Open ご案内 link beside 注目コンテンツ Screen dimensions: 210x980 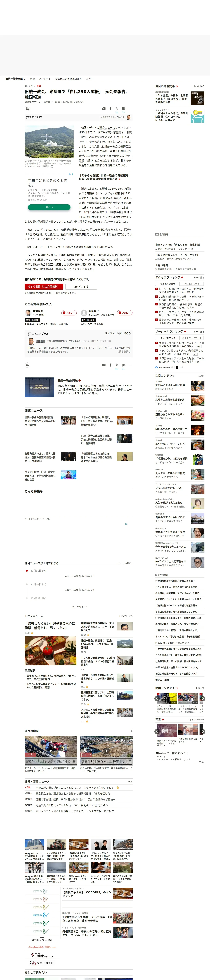(x=201, y=376)
